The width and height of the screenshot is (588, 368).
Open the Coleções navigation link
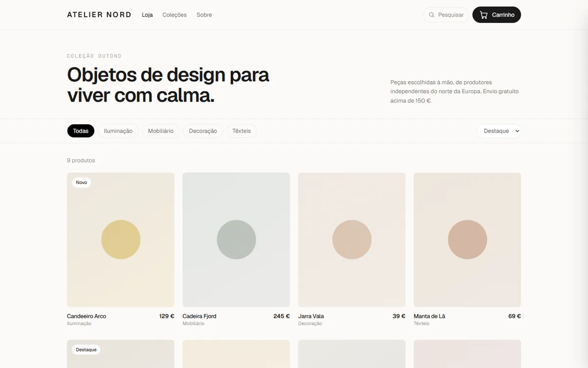(174, 15)
